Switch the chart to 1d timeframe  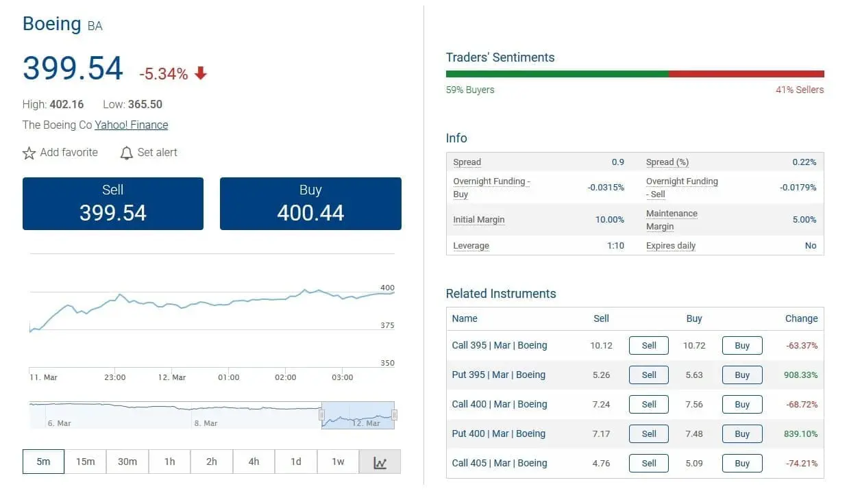pyautogui.click(x=296, y=462)
